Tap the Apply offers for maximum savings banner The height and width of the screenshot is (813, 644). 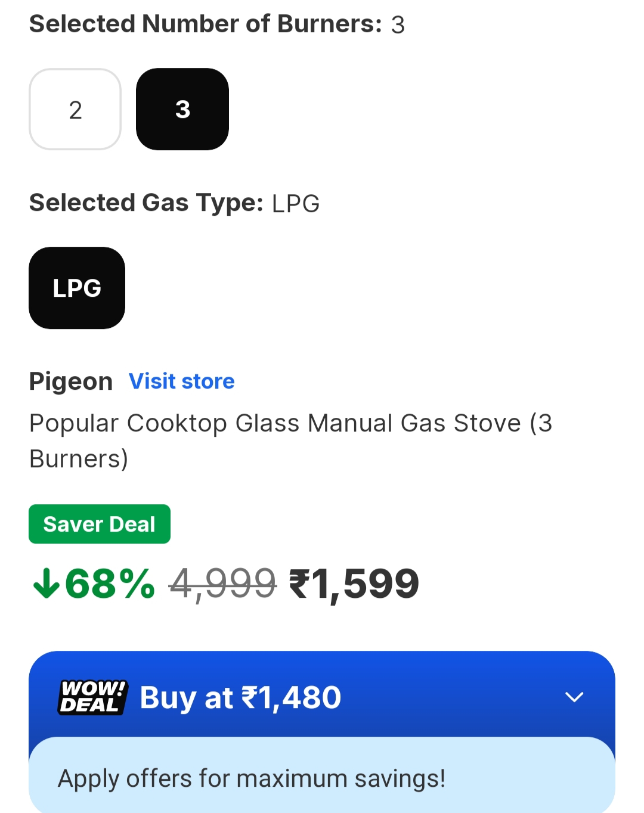coord(252,778)
